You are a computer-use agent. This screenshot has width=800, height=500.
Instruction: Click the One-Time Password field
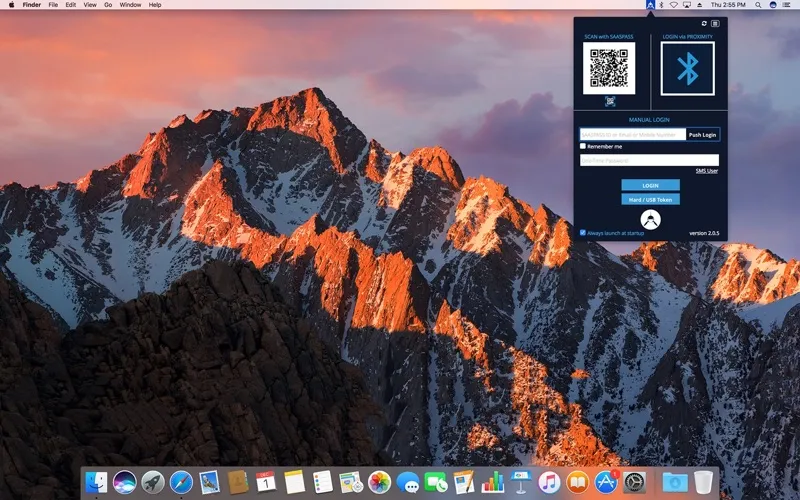click(649, 160)
